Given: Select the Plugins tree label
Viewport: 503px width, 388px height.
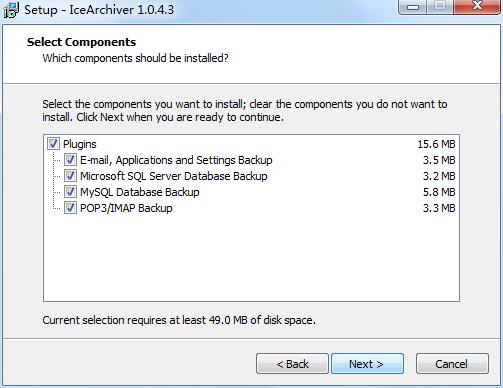Looking at the screenshot, I should point(80,144).
